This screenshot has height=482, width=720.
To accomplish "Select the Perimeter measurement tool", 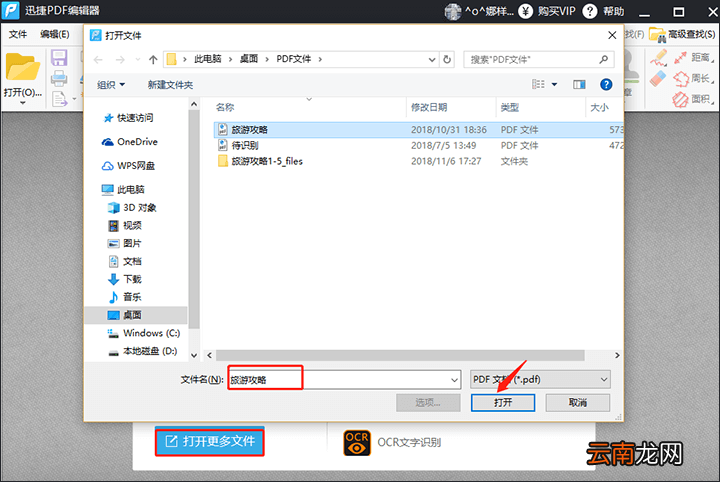I will (x=693, y=78).
